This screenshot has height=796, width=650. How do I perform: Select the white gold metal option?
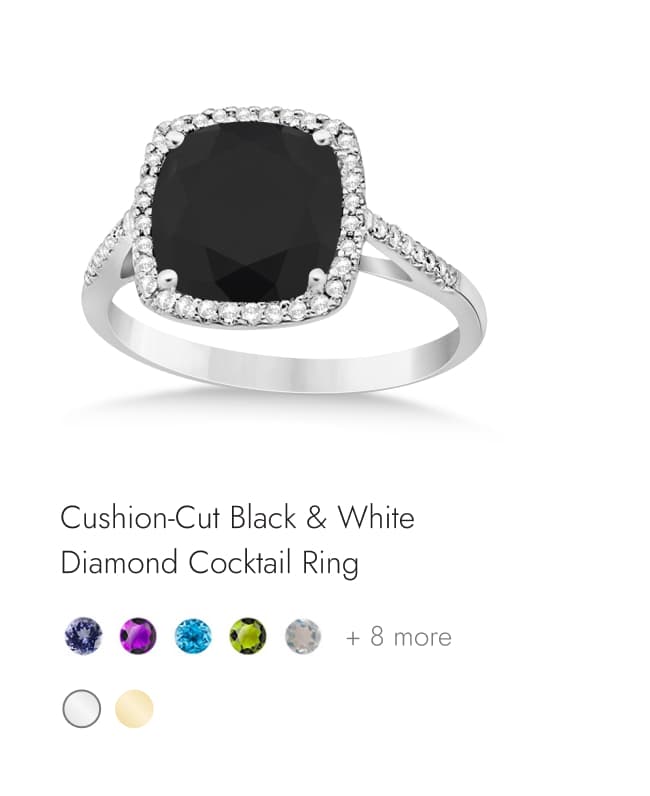click(82, 708)
